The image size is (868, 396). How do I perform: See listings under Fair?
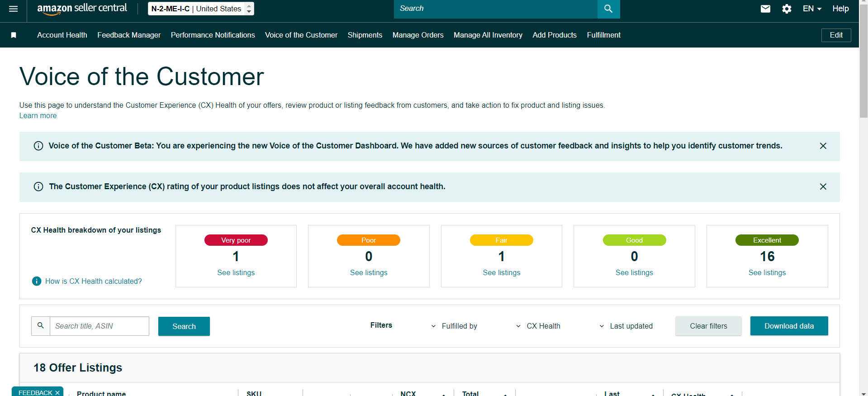(x=502, y=272)
